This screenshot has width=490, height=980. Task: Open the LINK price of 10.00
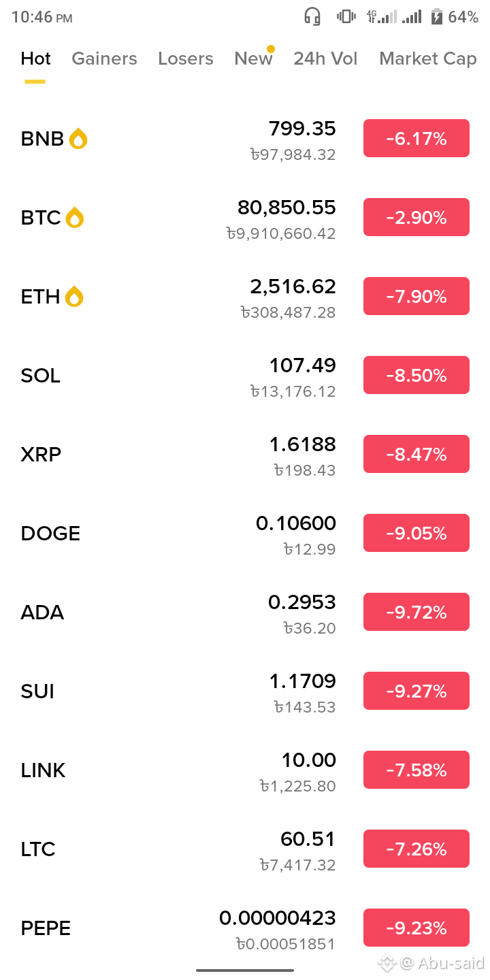click(309, 760)
